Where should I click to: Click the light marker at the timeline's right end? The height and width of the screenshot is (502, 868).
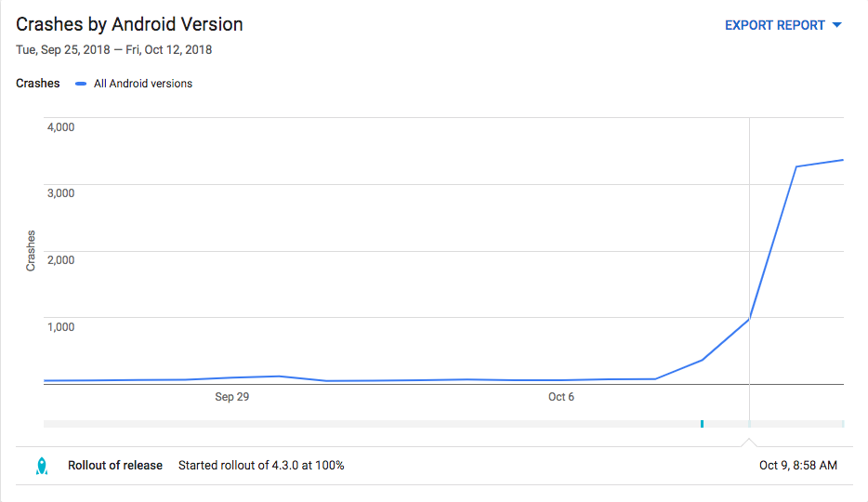click(x=842, y=424)
